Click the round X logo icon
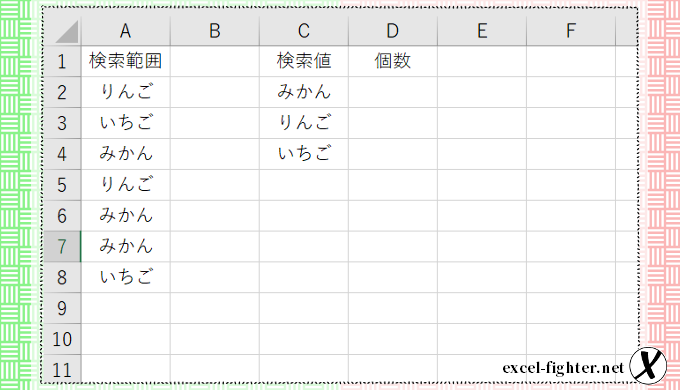This screenshot has width=680, height=390. (648, 365)
